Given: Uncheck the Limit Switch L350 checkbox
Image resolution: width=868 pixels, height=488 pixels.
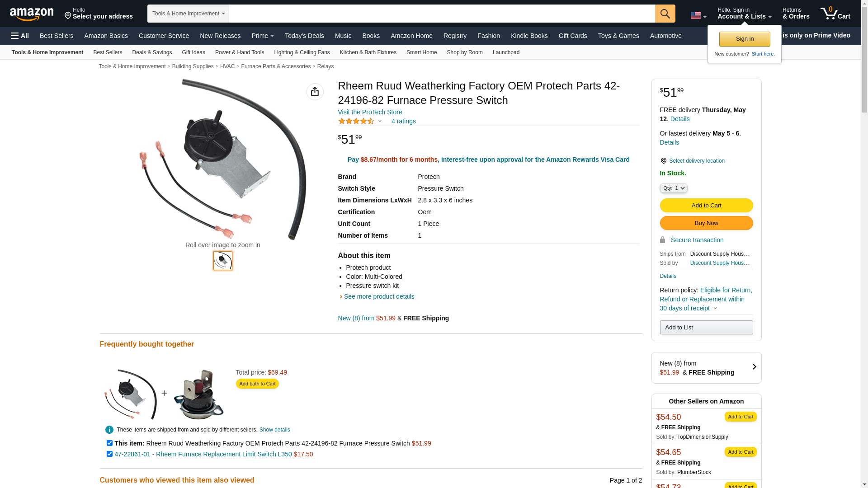Looking at the screenshot, I should 109,454.
